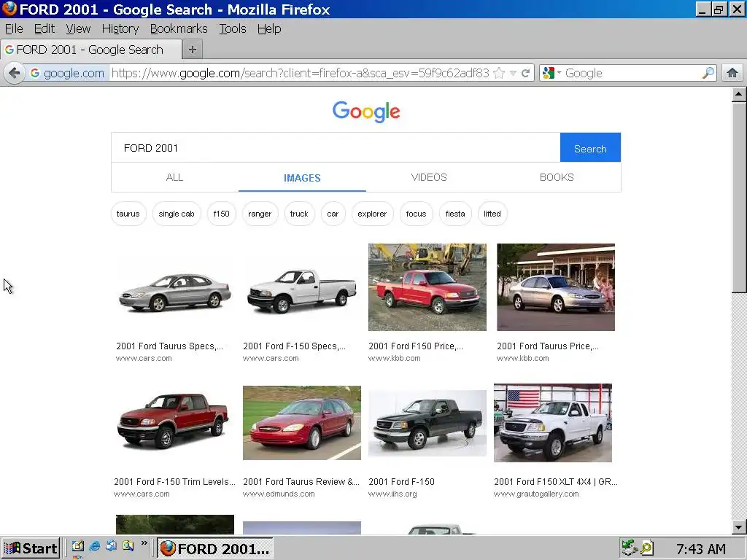The height and width of the screenshot is (560, 747).
Task: Click the first quick launch notepad icon
Action: coord(77,545)
